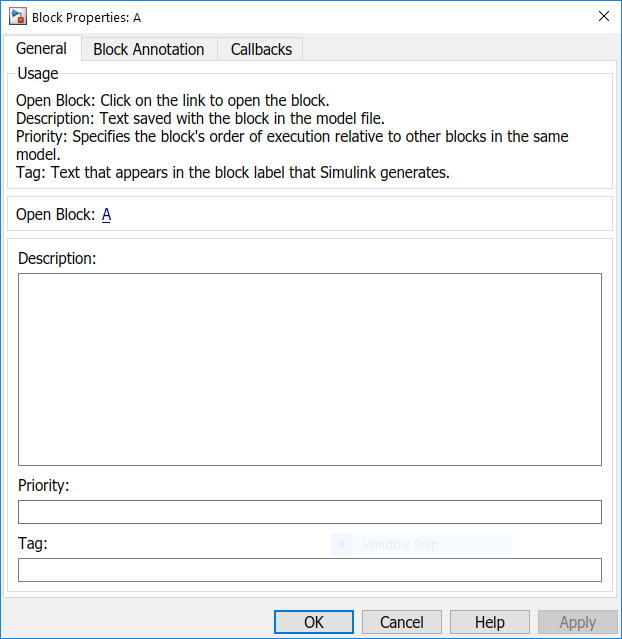
Task: Click the Simulink block icon in title bar
Action: pos(17,17)
